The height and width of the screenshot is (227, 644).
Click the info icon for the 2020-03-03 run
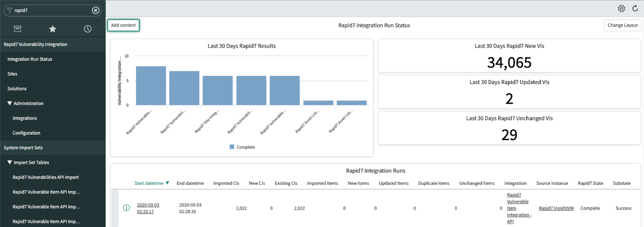126,208
